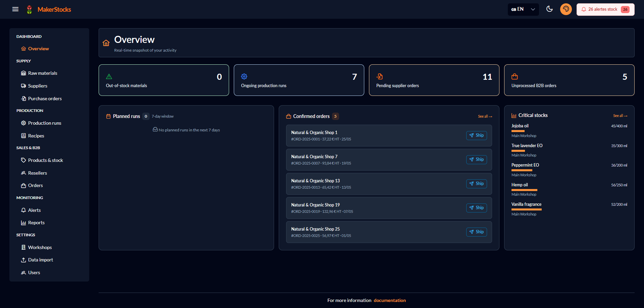The height and width of the screenshot is (308, 644).
Task: Select True lavender EO stock item
Action: 569,150
